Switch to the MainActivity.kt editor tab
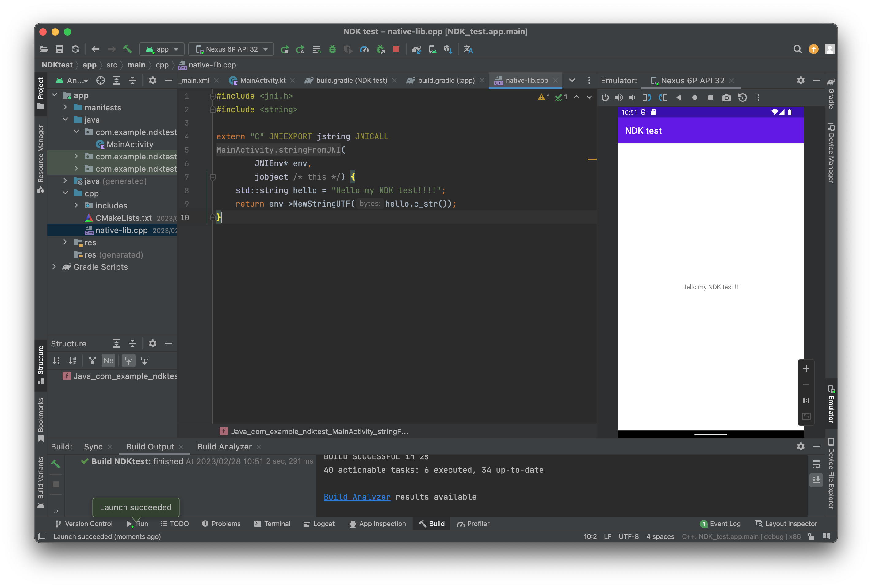 click(262, 80)
